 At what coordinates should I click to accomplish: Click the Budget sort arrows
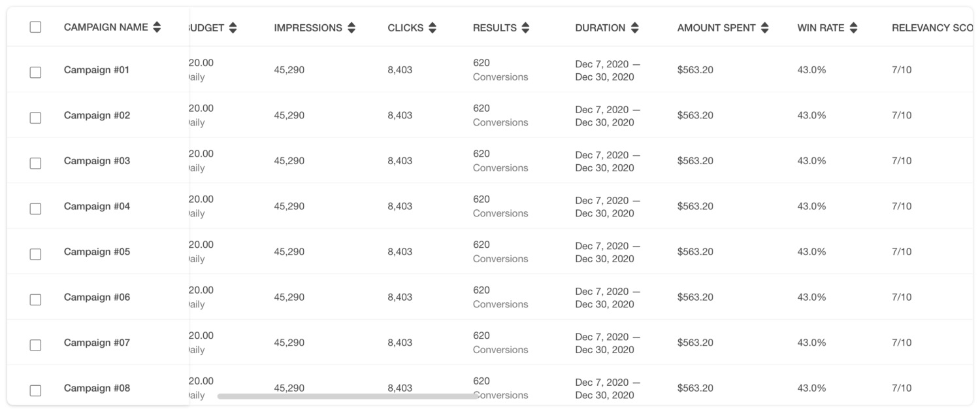(x=233, y=28)
